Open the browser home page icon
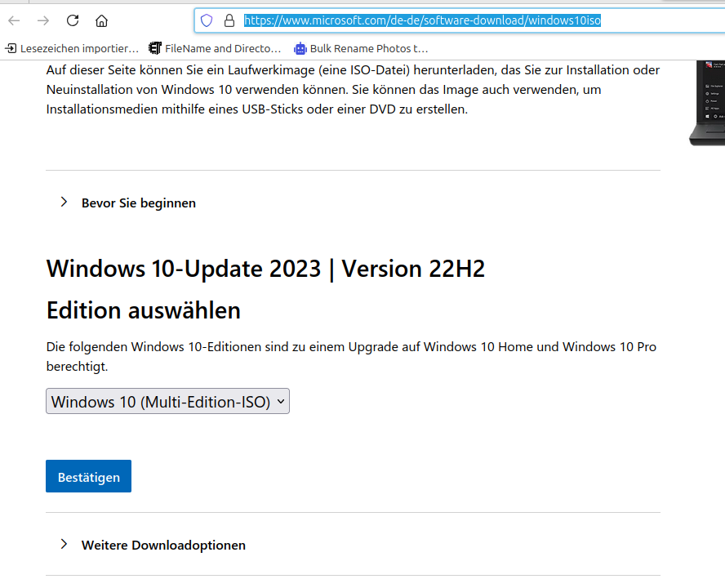725x588 pixels. [x=101, y=20]
